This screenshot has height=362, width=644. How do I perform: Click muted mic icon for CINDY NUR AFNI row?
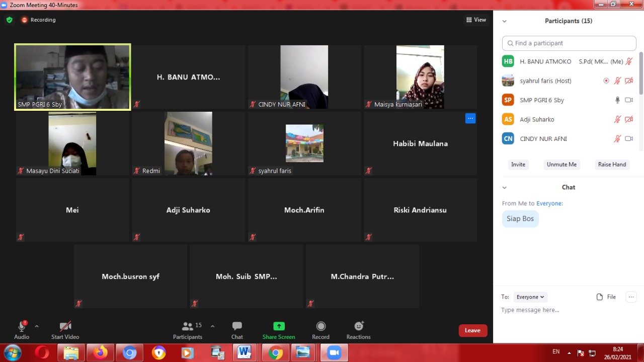(617, 138)
